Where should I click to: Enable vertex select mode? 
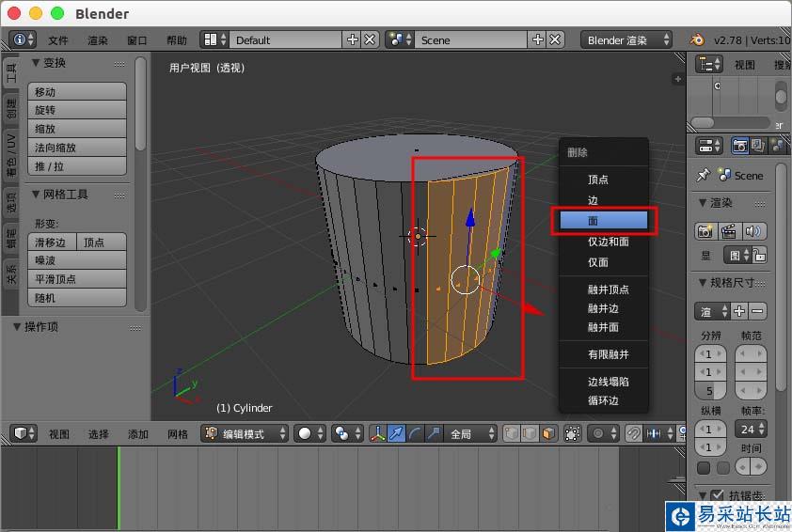[512, 433]
